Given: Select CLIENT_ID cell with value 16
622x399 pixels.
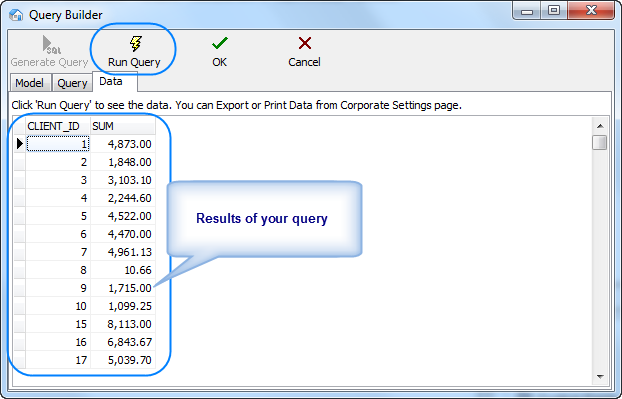Looking at the screenshot, I should 58,342.
